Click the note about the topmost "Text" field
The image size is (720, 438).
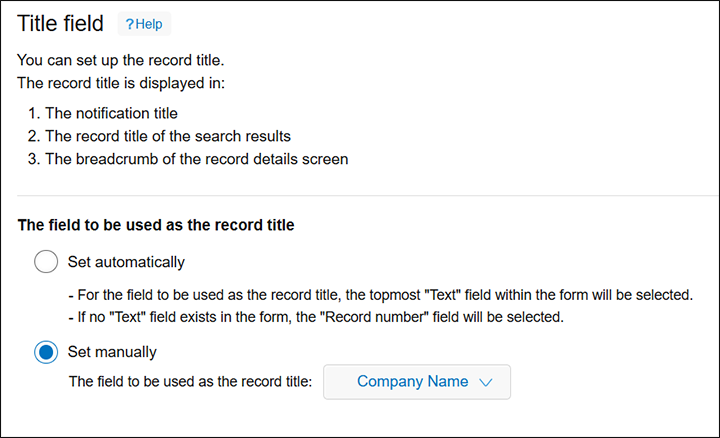380,295
